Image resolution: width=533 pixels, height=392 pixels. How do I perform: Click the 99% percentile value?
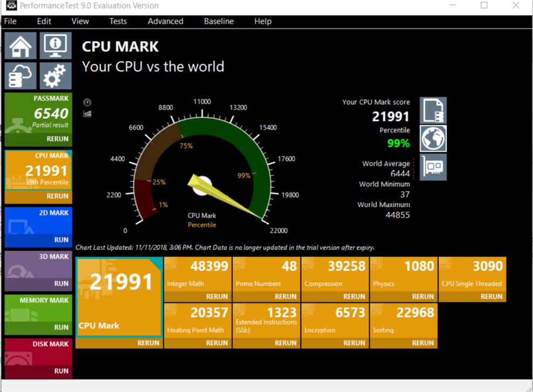398,143
